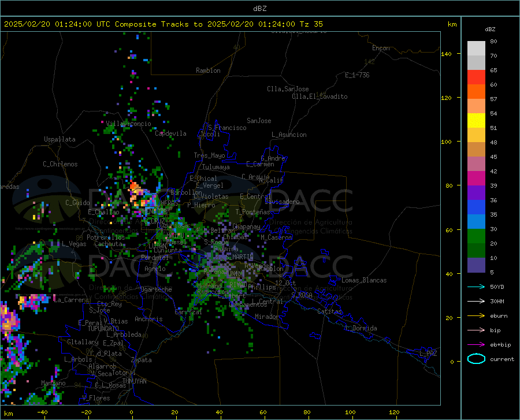Click the 'C_Guido' map label
This screenshot has height=420, width=520.
[x=77, y=203]
